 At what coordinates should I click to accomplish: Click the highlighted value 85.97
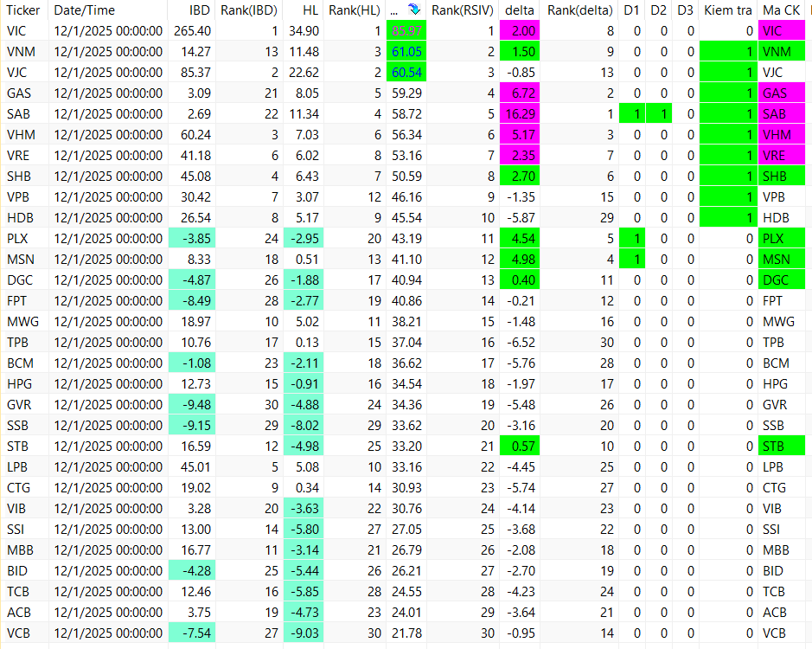[406, 30]
